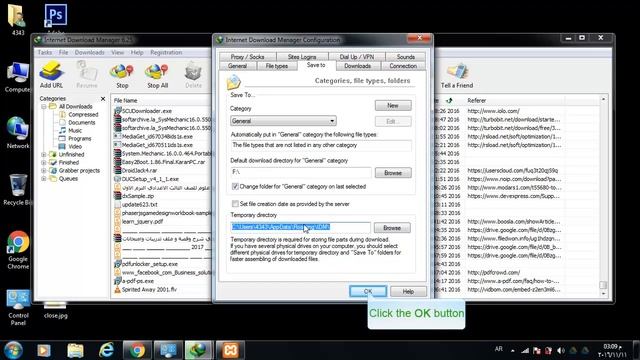This screenshot has height=360, width=640.
Task: Open Google Chrome desktop shortcut
Action: tap(18, 250)
